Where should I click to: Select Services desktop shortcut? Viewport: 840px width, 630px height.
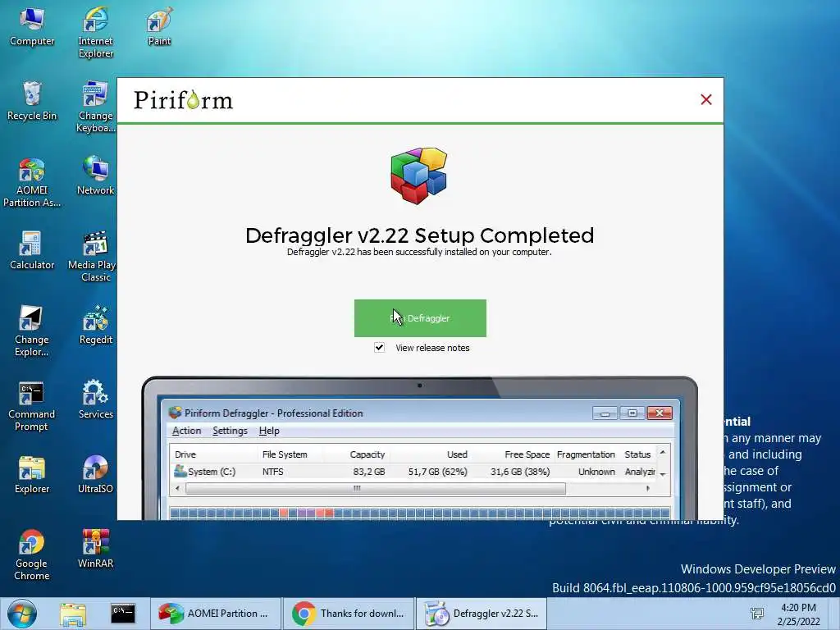[95, 399]
